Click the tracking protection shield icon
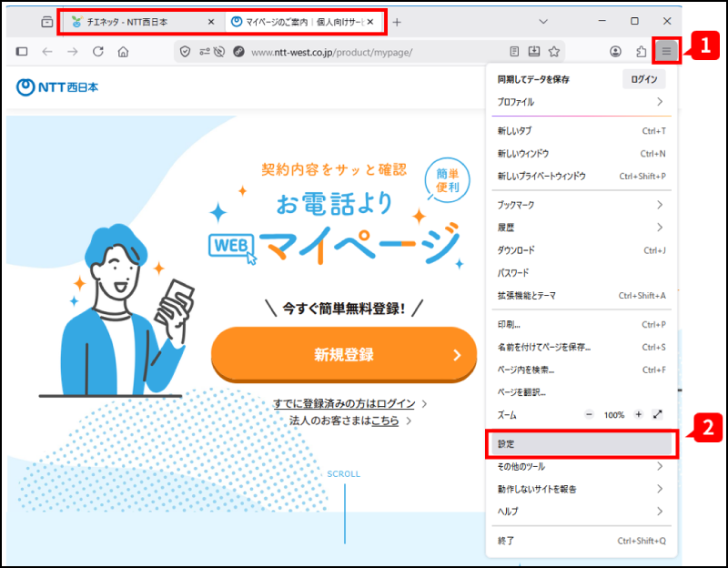Image resolution: width=728 pixels, height=568 pixels. pyautogui.click(x=185, y=52)
